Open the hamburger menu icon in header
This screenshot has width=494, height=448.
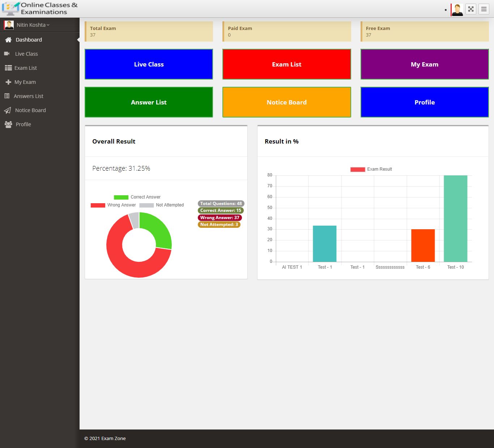point(484,9)
